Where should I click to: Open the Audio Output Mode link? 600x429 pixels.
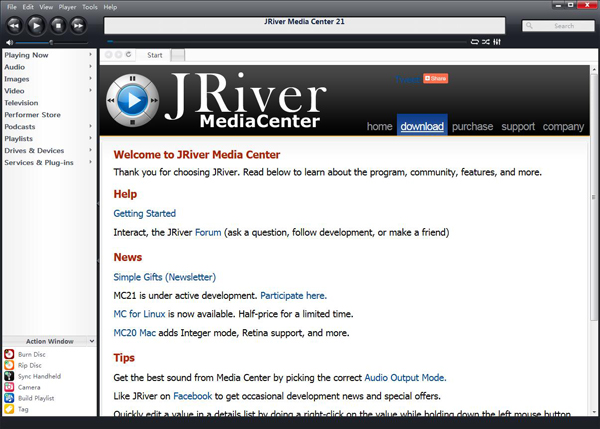point(405,378)
